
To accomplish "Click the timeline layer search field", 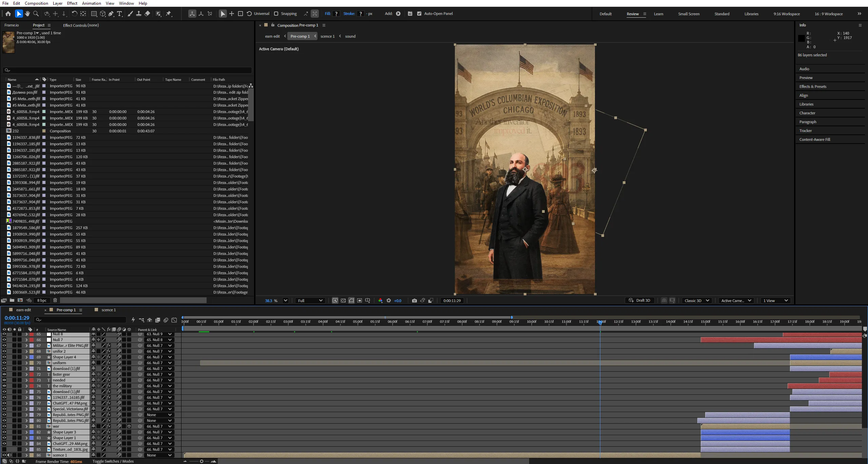I will (81, 320).
